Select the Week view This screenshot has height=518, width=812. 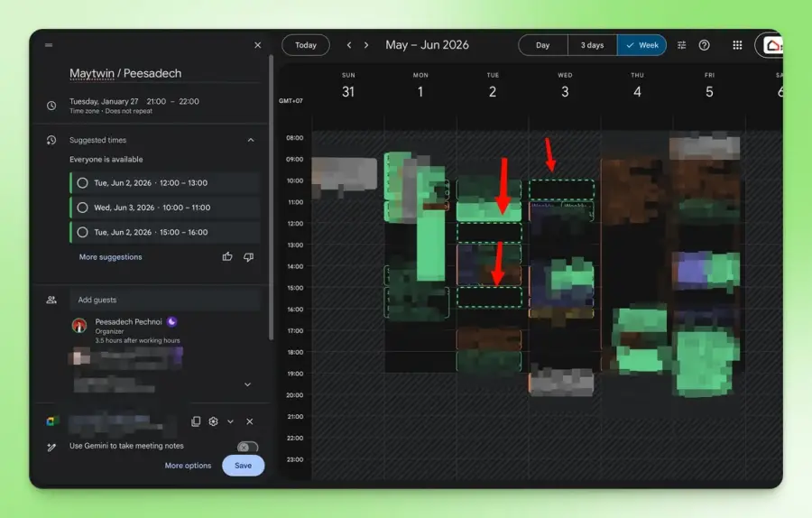click(641, 45)
